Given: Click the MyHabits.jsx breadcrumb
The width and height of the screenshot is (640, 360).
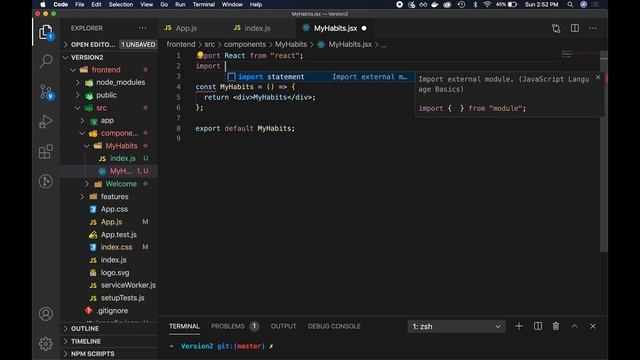Looking at the screenshot, I should pyautogui.click(x=350, y=44).
